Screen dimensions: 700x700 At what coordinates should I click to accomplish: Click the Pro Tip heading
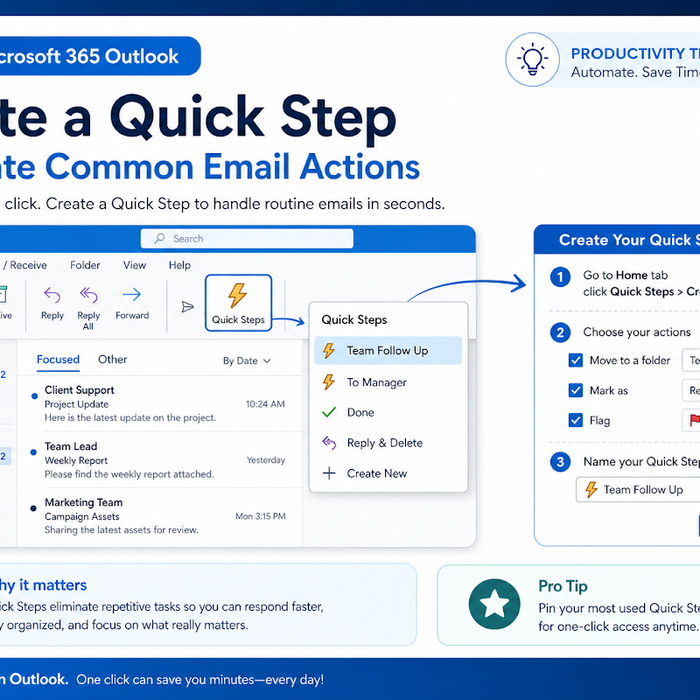562,586
